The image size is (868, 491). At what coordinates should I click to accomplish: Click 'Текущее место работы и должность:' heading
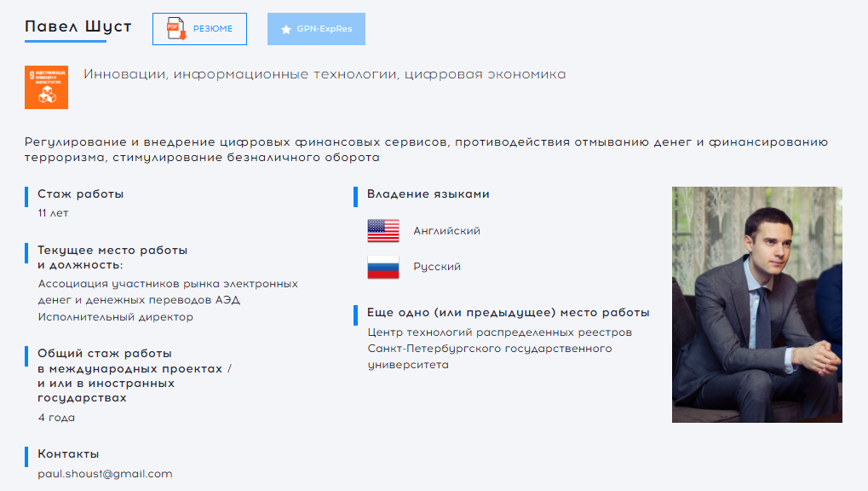[x=112, y=257]
